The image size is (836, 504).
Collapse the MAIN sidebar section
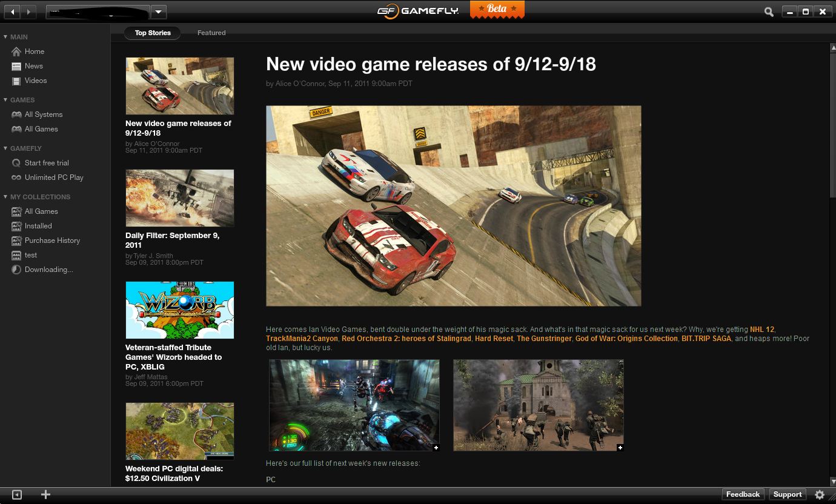tap(5, 36)
